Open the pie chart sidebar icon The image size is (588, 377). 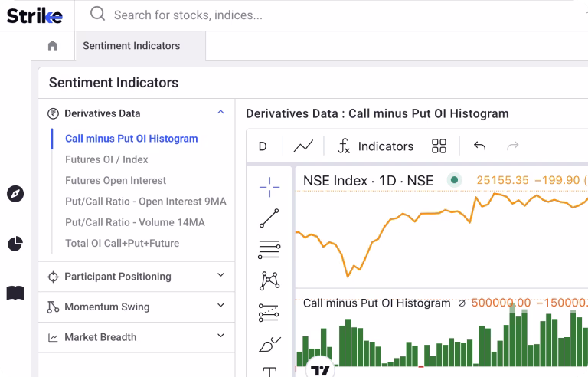(15, 244)
